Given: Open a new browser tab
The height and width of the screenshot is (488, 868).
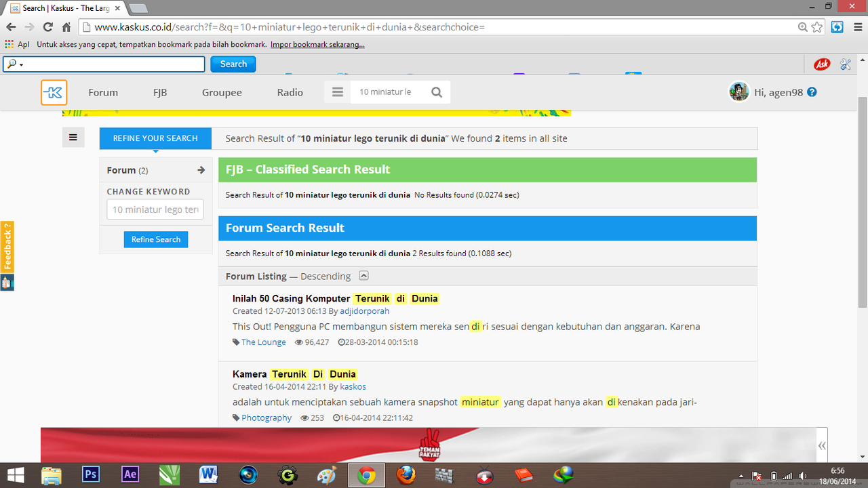Looking at the screenshot, I should tap(138, 8).
